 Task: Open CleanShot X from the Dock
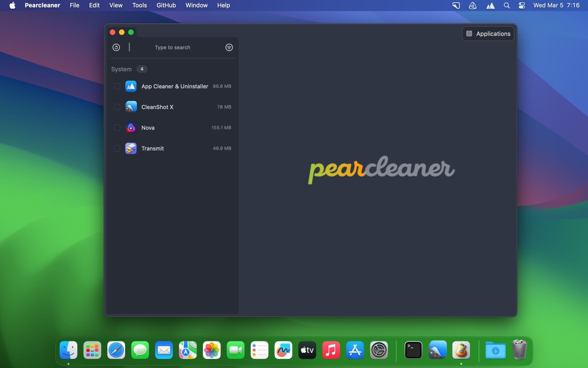[437, 350]
